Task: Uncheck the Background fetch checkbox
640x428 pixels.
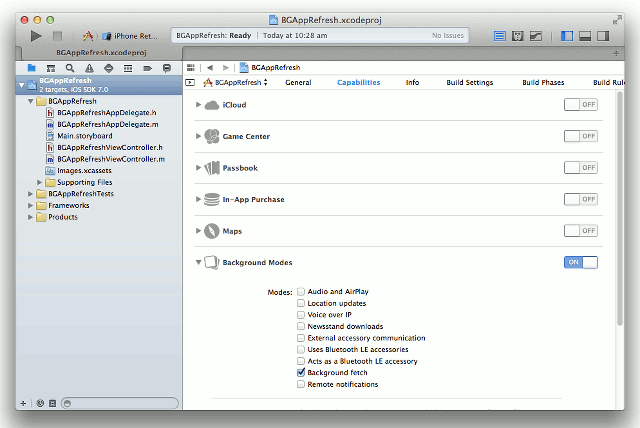Action: [301, 372]
